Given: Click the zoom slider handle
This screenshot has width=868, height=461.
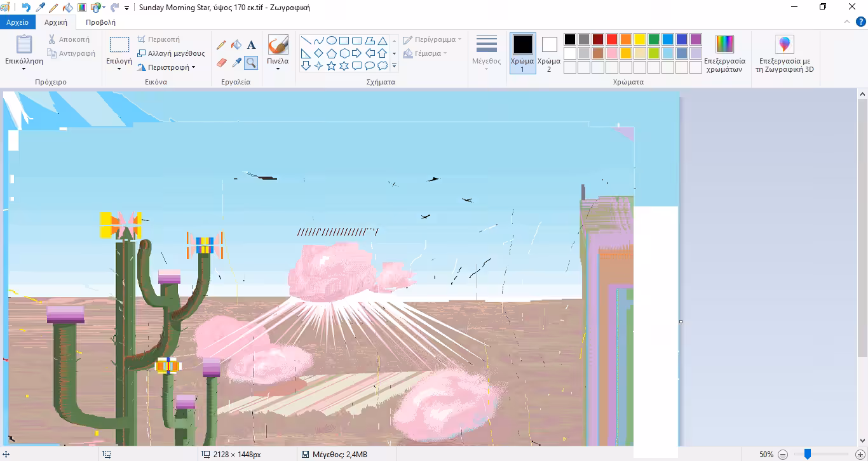Looking at the screenshot, I should point(808,454).
